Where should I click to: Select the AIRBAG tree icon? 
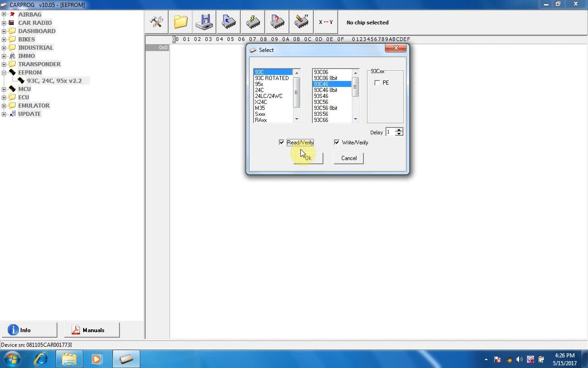[x=12, y=14]
